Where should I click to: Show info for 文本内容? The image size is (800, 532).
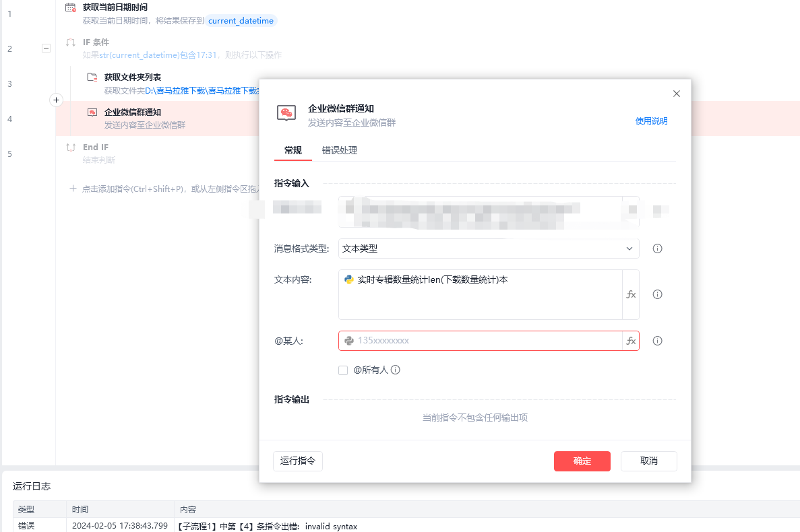pyautogui.click(x=657, y=294)
